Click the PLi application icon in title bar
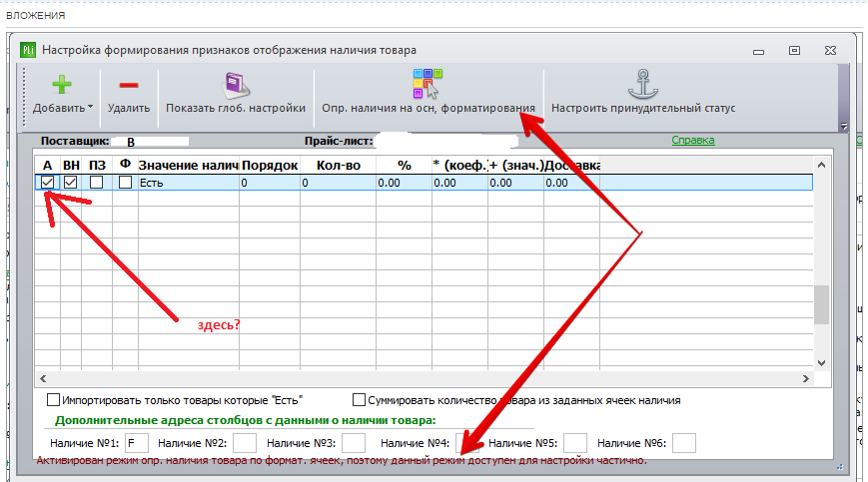Viewport: 868px width, 482px height. 28,50
